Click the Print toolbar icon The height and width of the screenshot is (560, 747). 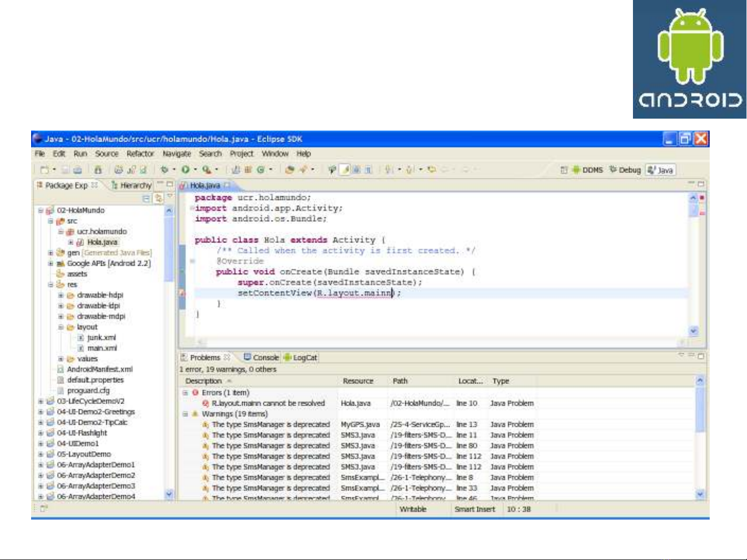[77, 169]
